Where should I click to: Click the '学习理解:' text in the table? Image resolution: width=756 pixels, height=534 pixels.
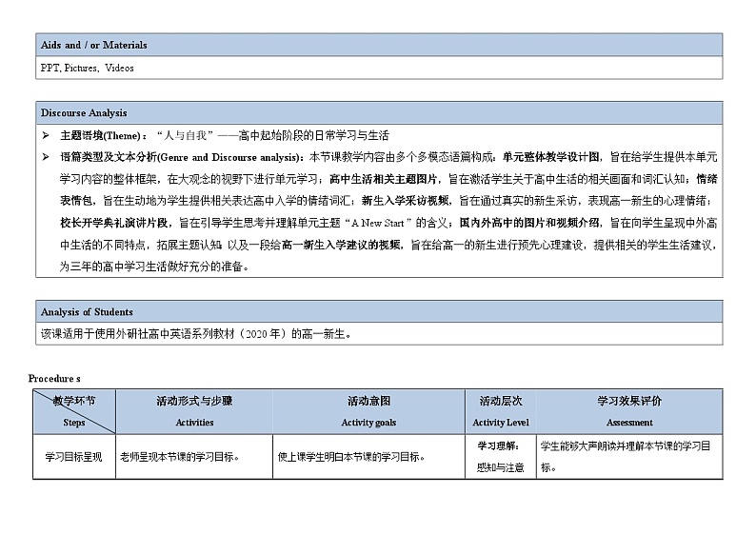coord(498,445)
